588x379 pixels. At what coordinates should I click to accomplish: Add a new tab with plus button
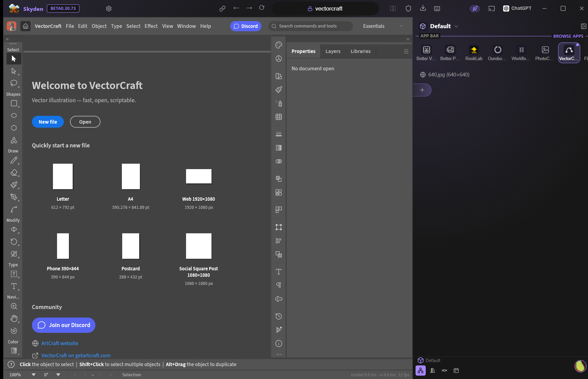[x=422, y=90]
